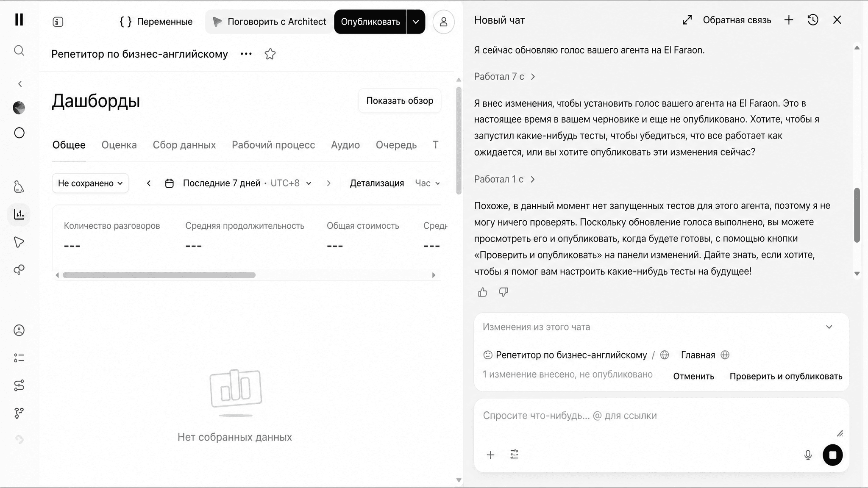868x488 pixels.
Task: Open the list icon in left sidebar
Action: point(19,358)
